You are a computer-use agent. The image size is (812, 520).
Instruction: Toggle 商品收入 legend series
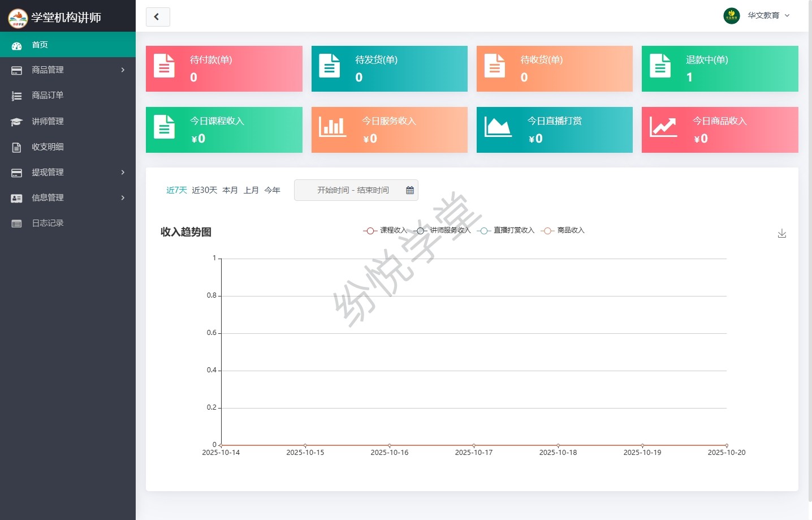(x=563, y=230)
